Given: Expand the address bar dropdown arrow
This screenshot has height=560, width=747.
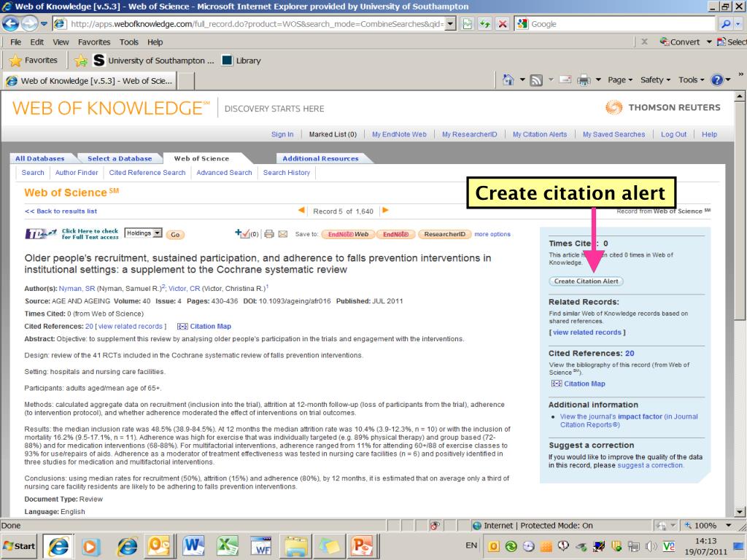Looking at the screenshot, I should point(450,24).
